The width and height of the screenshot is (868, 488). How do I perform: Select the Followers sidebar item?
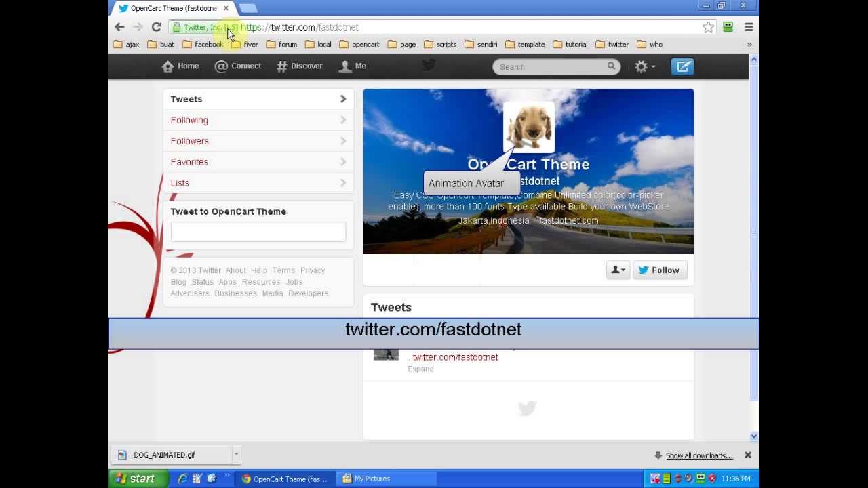click(x=258, y=141)
